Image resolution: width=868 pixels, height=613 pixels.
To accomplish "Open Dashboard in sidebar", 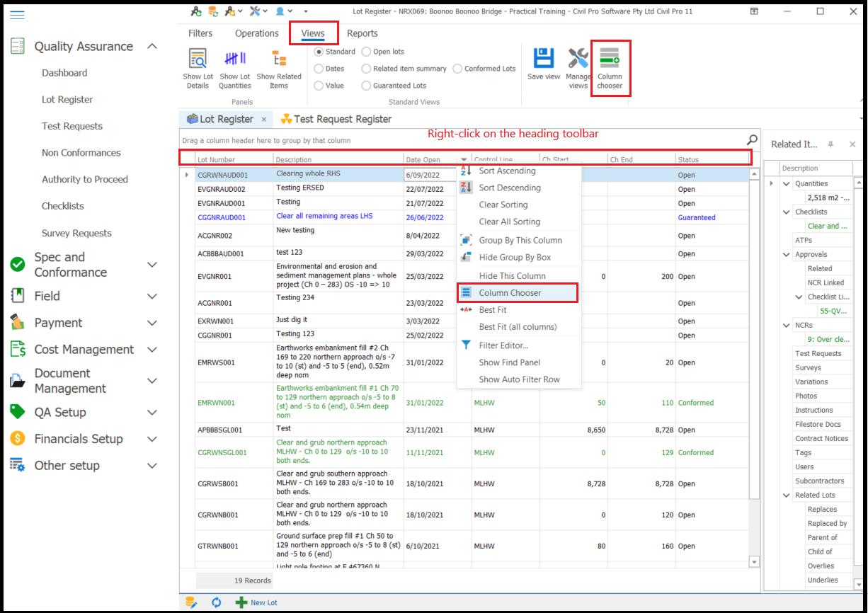I will [x=64, y=73].
